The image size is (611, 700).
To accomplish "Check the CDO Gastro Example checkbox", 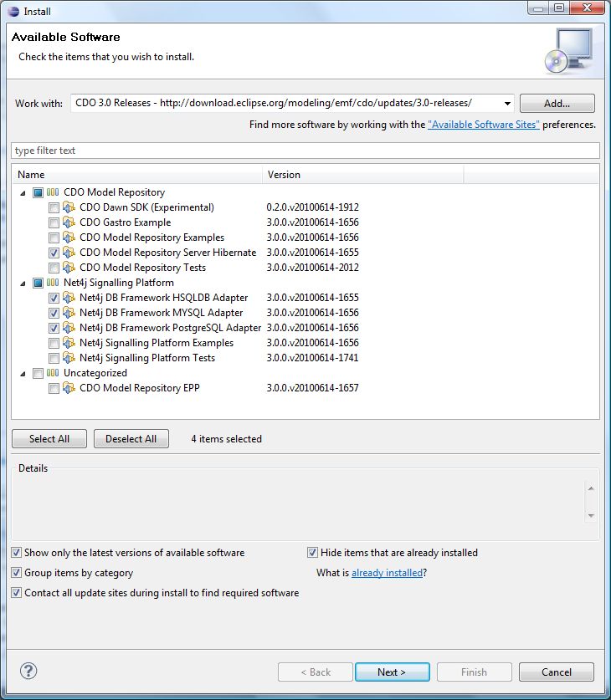I will tap(54, 222).
